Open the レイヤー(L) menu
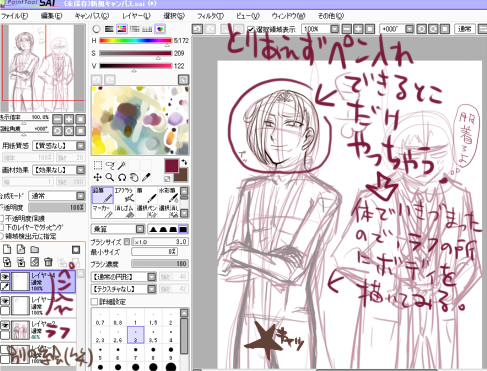Viewport: 487px width, 371px height. point(136,16)
